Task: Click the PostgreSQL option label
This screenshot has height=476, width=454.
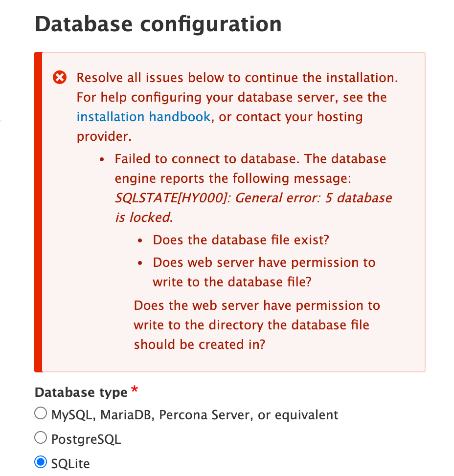Action: [x=86, y=439]
